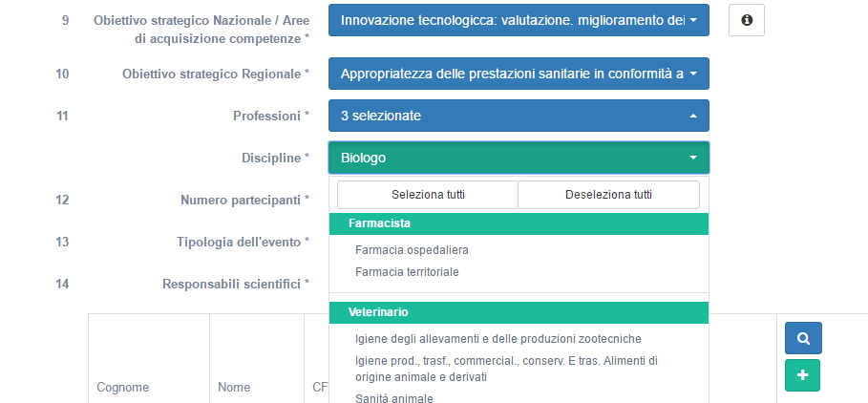The width and height of the screenshot is (868, 403).
Task: Click the Seleziona tutti button
Action: (428, 195)
